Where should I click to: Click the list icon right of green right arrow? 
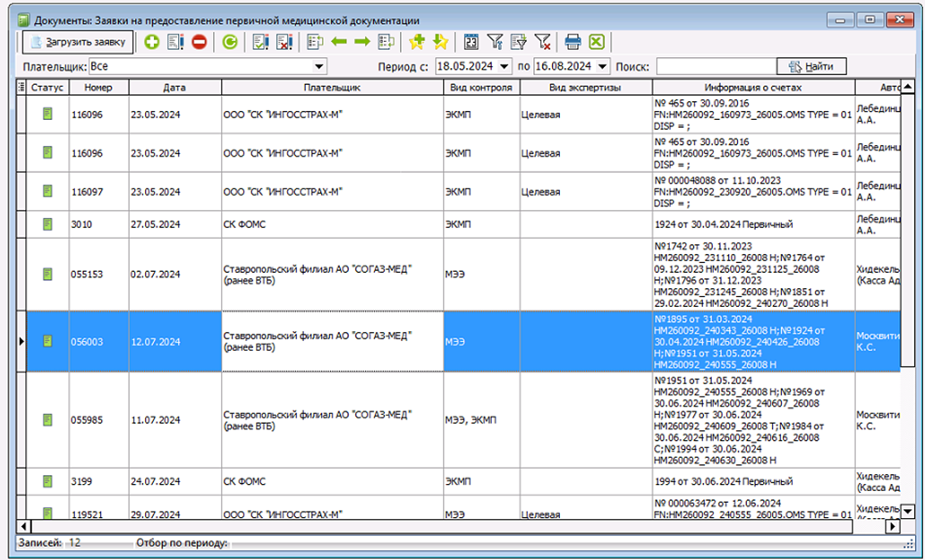point(386,42)
